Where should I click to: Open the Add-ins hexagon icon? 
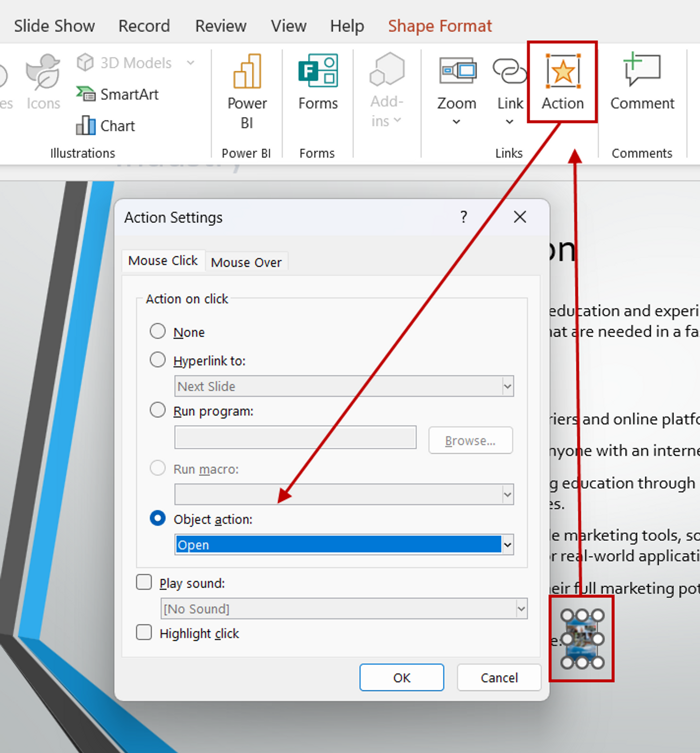[387, 69]
